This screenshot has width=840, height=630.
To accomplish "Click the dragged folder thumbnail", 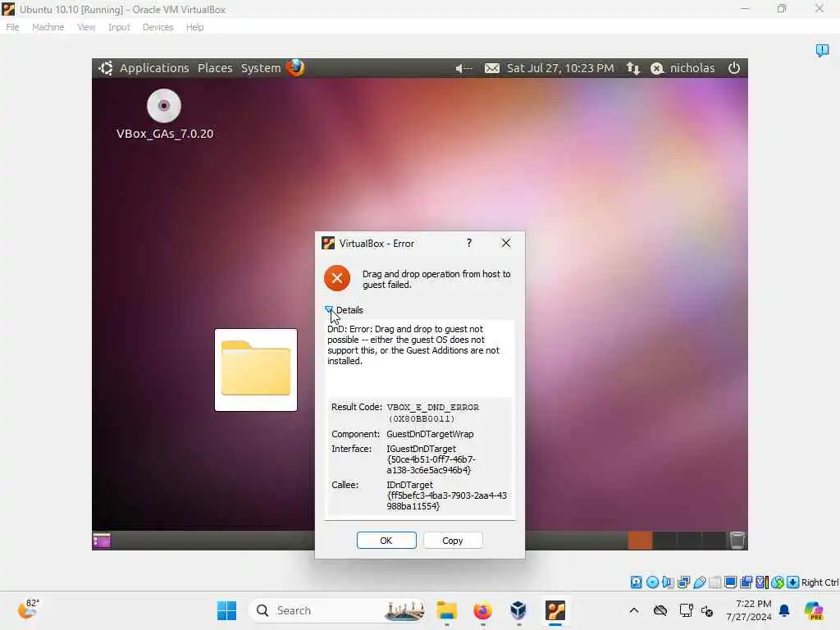I will point(256,370).
